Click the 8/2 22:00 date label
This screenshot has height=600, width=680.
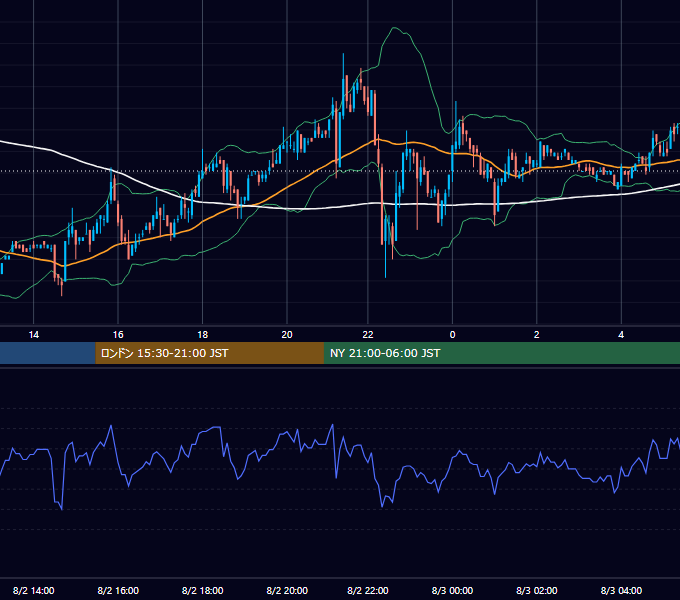pyautogui.click(x=368, y=590)
